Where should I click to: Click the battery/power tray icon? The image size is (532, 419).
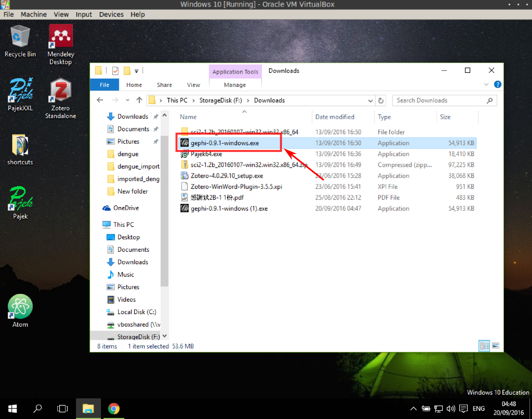[426, 408]
